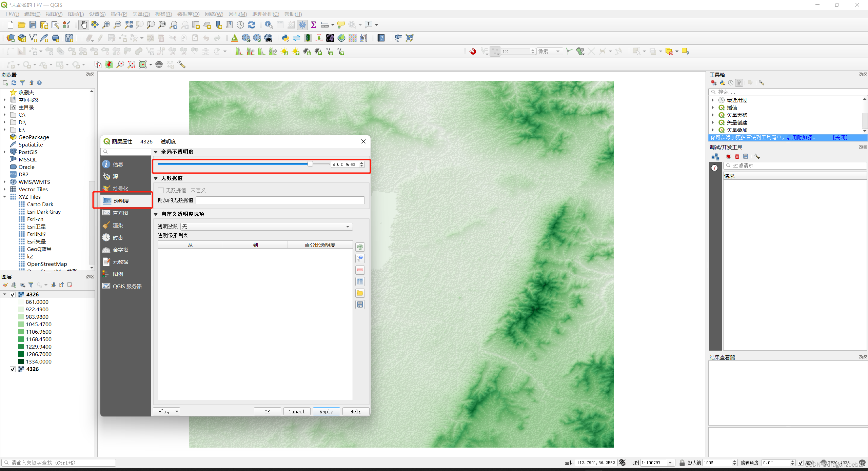
Task: Click the map refresh icon
Action: pos(251,24)
